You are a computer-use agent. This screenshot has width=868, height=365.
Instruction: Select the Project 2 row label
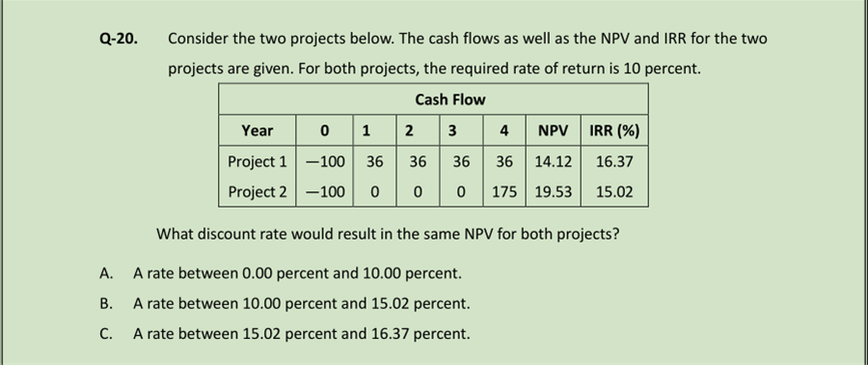pos(257,192)
